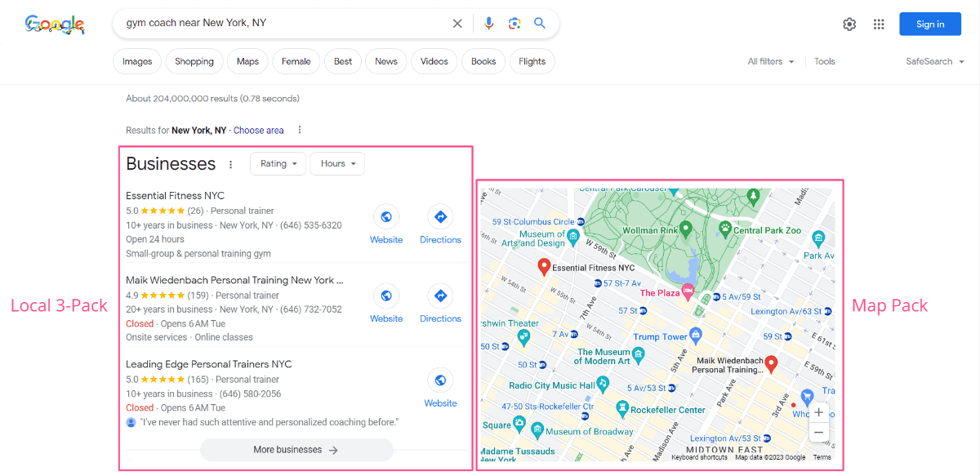Clear the search query with the X icon
The image size is (980, 476).
click(x=457, y=24)
